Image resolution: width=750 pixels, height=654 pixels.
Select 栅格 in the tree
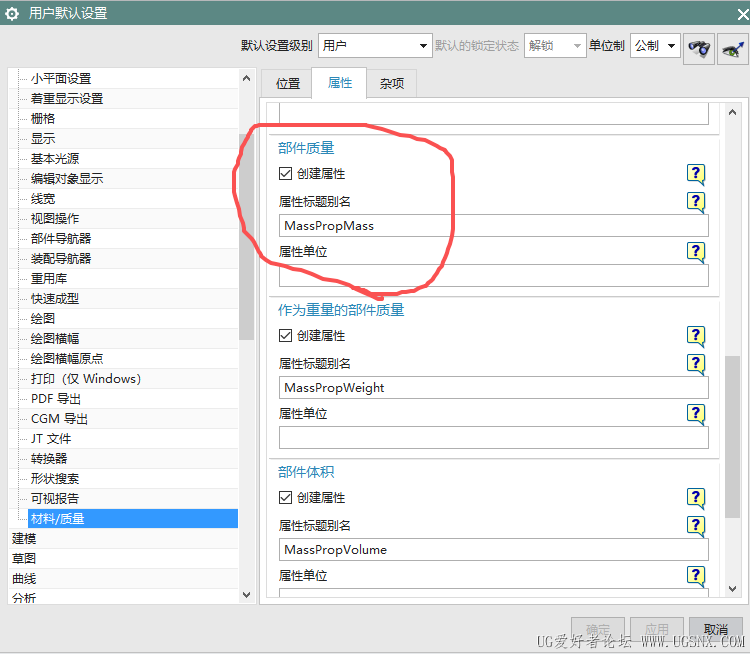tap(43, 119)
